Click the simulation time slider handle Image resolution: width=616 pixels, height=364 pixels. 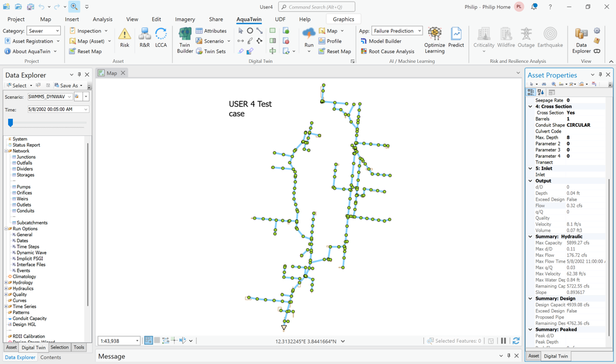coord(10,123)
